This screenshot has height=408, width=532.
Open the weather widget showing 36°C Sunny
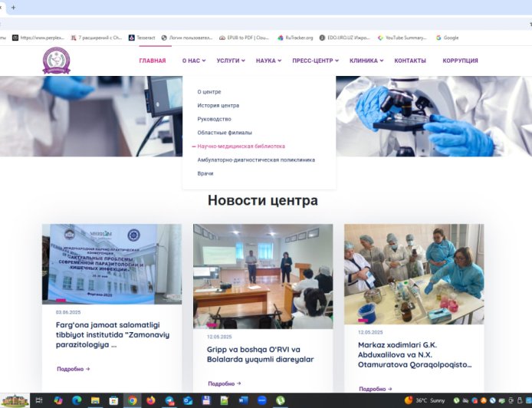pyautogui.click(x=424, y=400)
